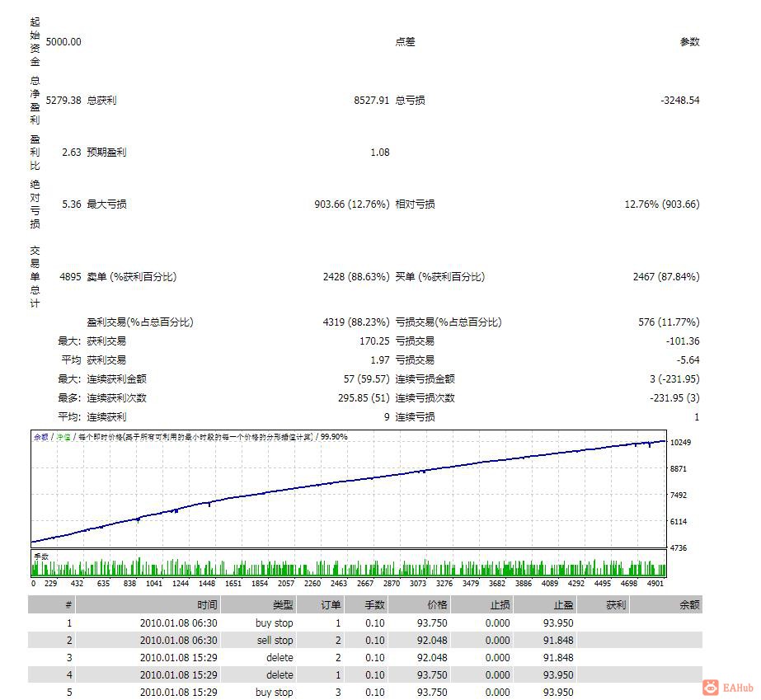The width and height of the screenshot is (761, 700).
Task: Click the 净值 legend label above the chart
Action: pos(66,437)
